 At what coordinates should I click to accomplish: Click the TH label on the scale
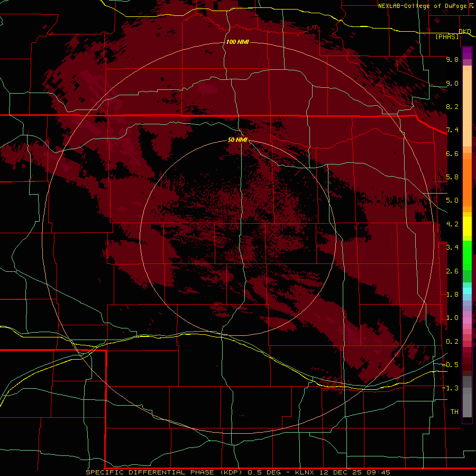[x=454, y=412]
